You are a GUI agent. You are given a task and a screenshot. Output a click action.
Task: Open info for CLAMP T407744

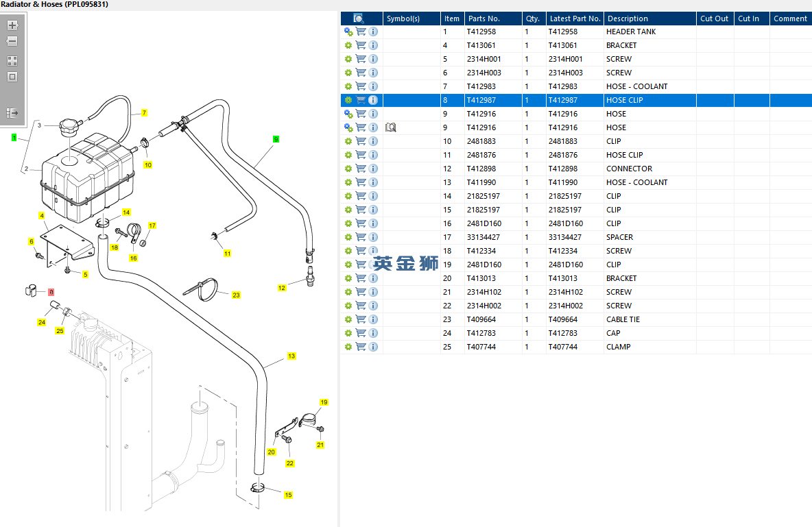373,347
